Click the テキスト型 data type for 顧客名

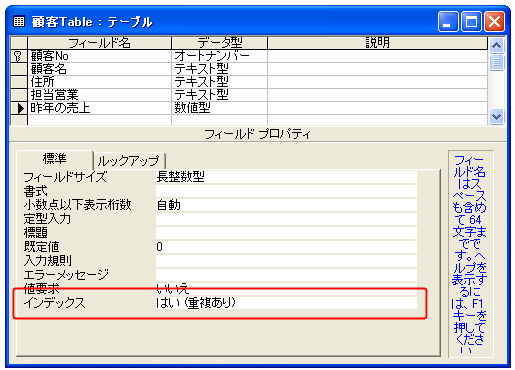(x=219, y=69)
